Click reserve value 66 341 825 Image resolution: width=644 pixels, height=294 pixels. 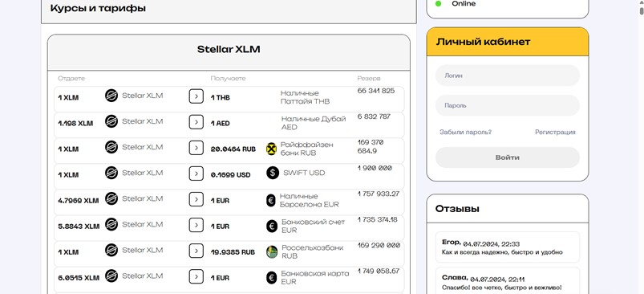click(376, 91)
